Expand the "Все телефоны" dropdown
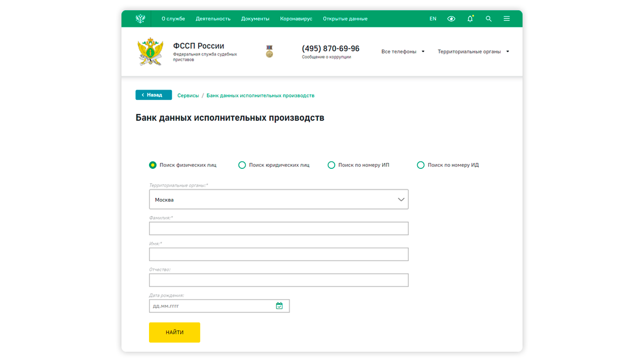644x362 pixels. 403,52
